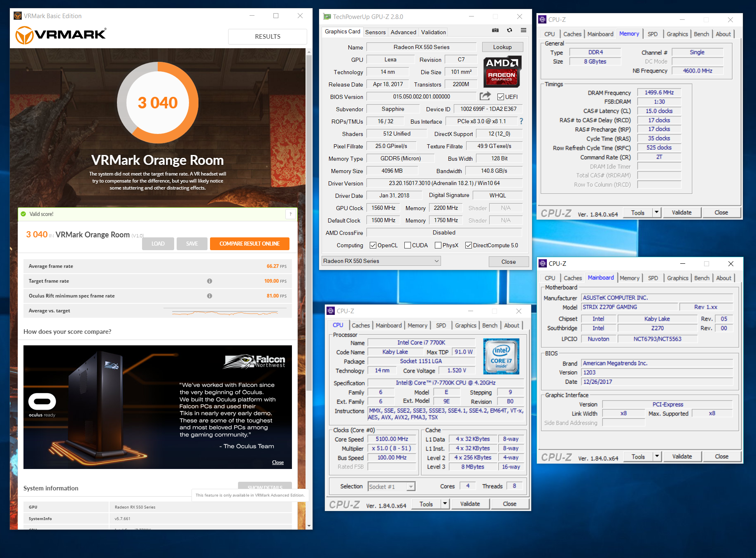Click the VRMark logo
756x558 pixels.
click(61, 35)
